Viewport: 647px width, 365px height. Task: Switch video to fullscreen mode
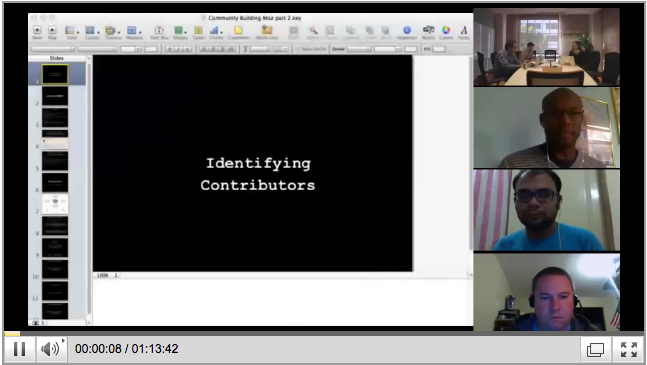[x=628, y=350]
